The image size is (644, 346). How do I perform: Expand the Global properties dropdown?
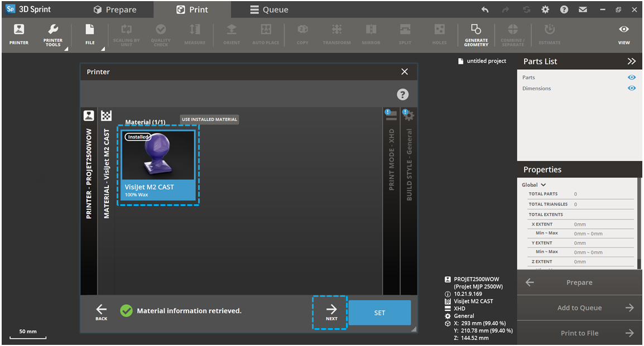[534, 185]
